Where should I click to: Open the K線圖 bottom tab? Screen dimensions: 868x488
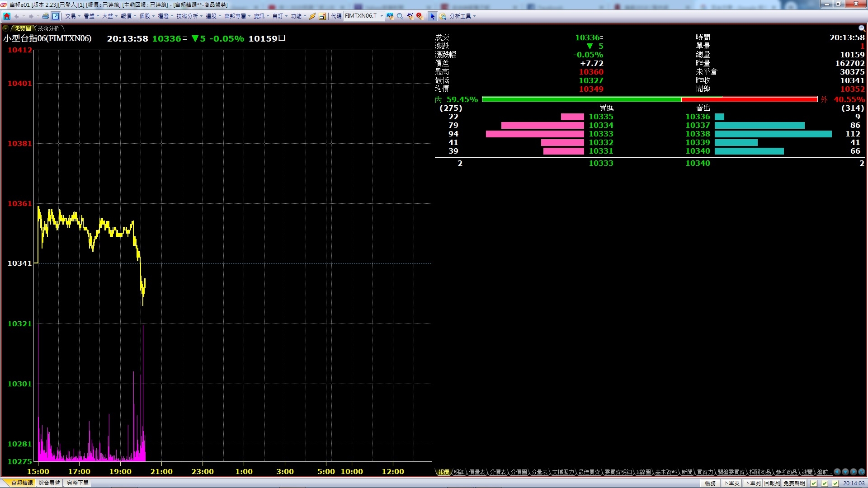click(643, 472)
